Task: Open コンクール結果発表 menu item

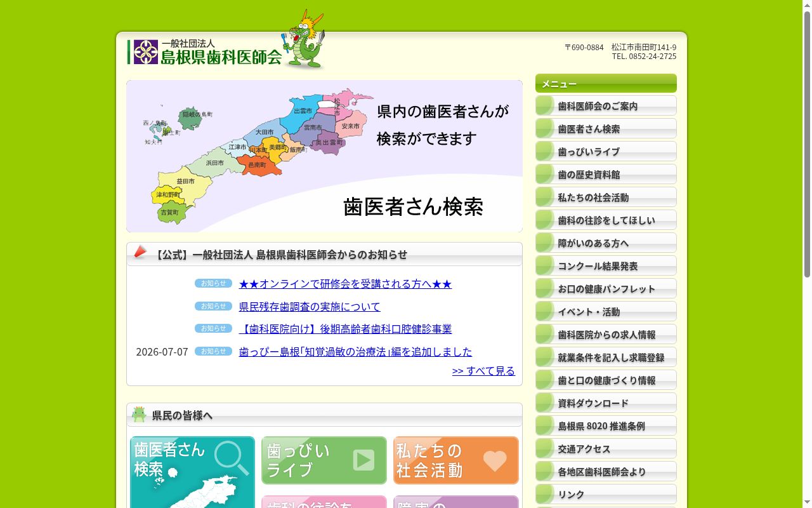Action: (606, 265)
